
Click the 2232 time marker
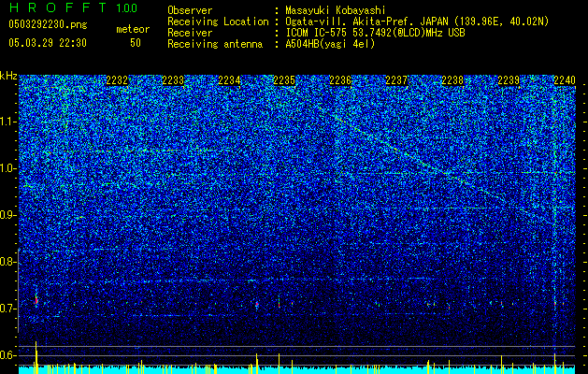click(118, 80)
